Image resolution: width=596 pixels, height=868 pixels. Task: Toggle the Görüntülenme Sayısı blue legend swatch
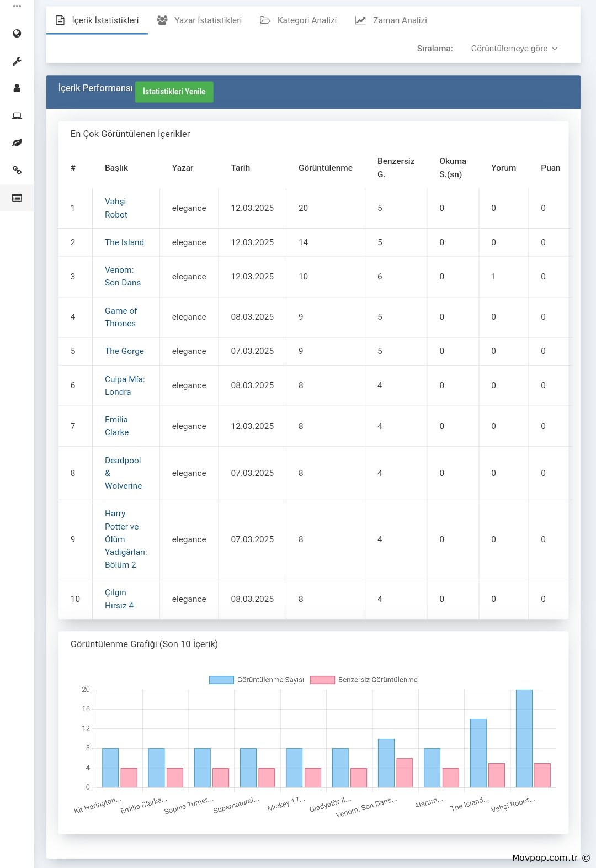[221, 680]
